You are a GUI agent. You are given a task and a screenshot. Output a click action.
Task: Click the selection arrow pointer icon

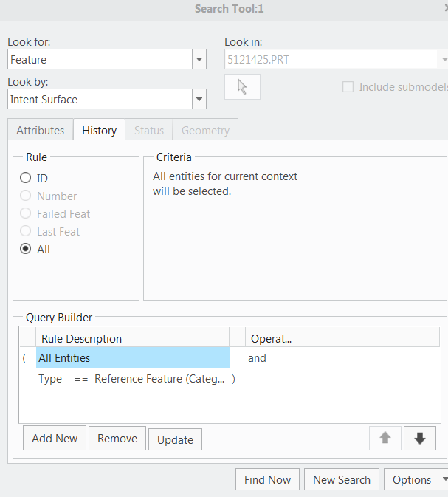click(242, 87)
